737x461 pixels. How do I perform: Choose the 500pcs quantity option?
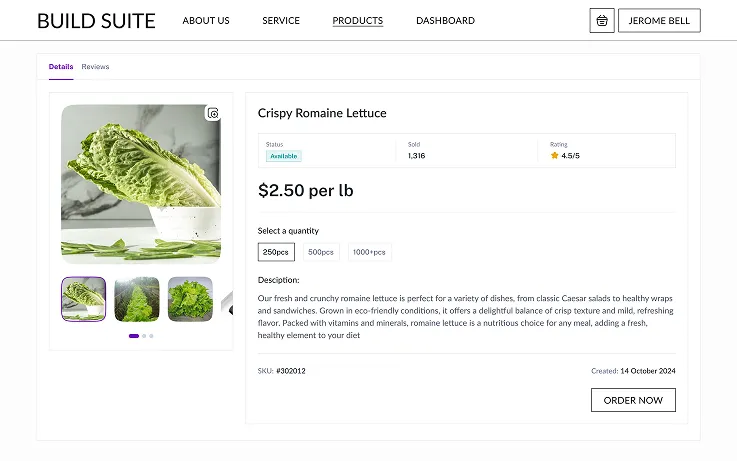click(x=321, y=252)
